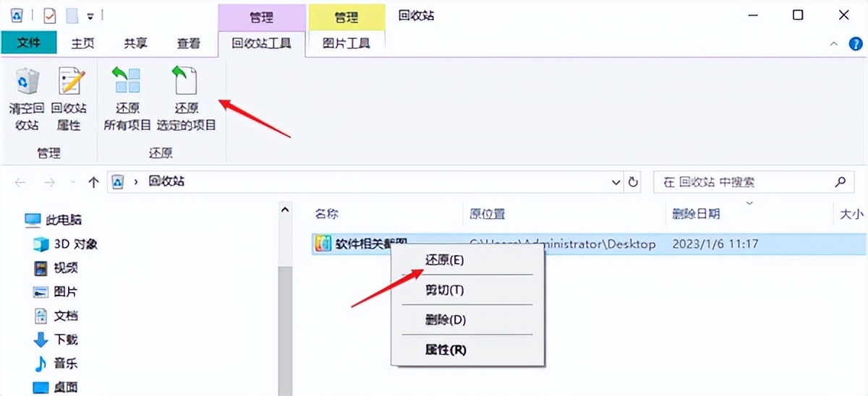The height and width of the screenshot is (396, 868).
Task: Click the magnifier search icon
Action: (x=840, y=182)
